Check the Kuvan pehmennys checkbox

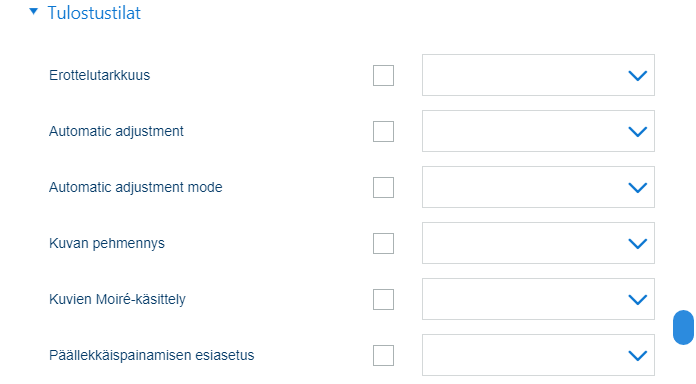click(x=384, y=243)
